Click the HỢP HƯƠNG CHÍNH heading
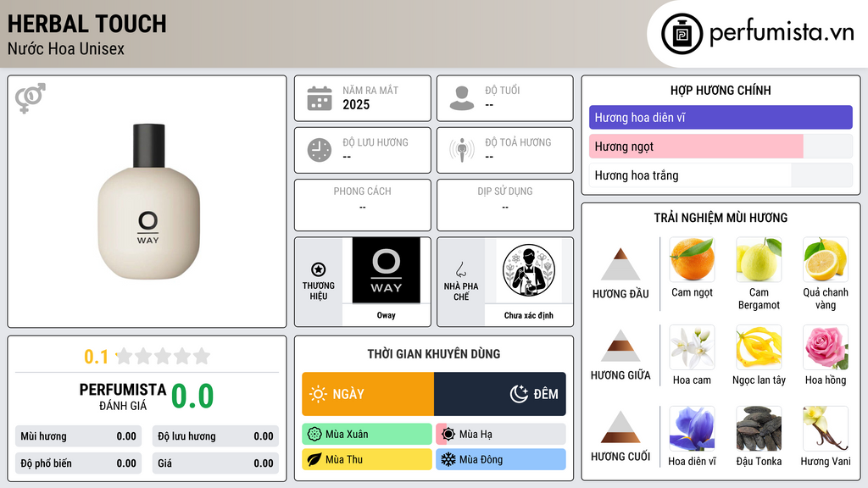This screenshot has height=488, width=868. coord(721,90)
